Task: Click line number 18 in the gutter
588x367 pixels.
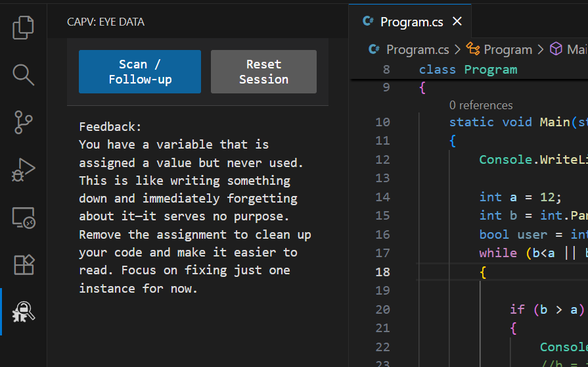Action: point(382,272)
